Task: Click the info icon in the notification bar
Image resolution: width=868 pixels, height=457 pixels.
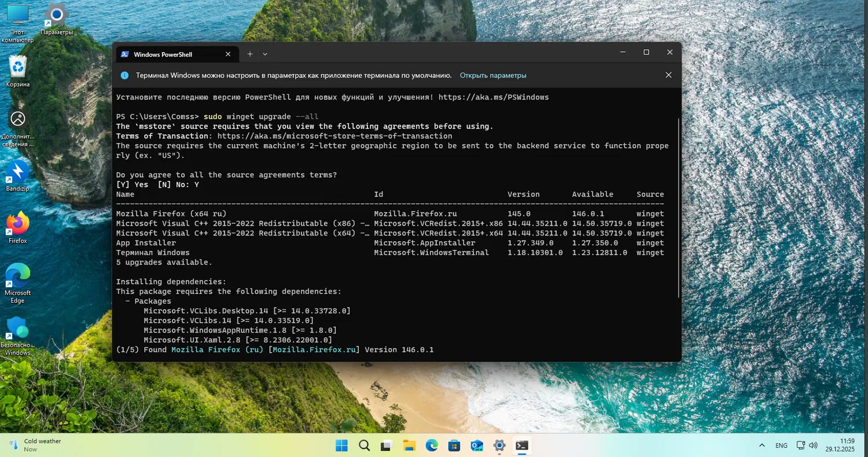Action: pos(124,75)
